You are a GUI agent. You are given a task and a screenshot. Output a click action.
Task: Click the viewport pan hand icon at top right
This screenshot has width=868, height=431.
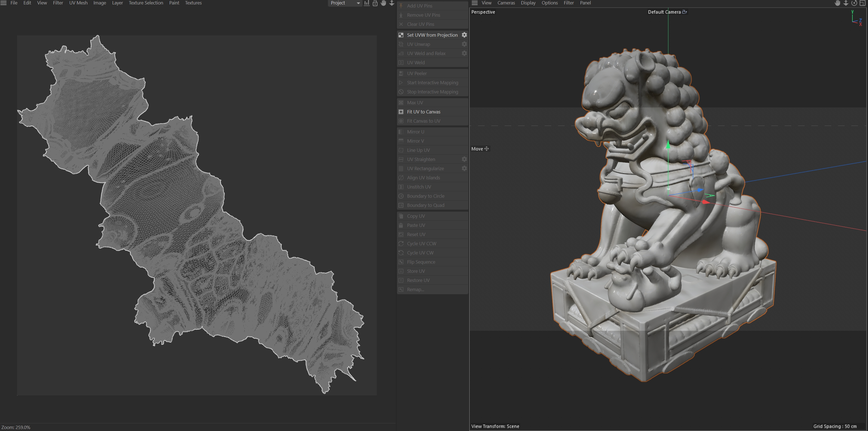point(837,3)
